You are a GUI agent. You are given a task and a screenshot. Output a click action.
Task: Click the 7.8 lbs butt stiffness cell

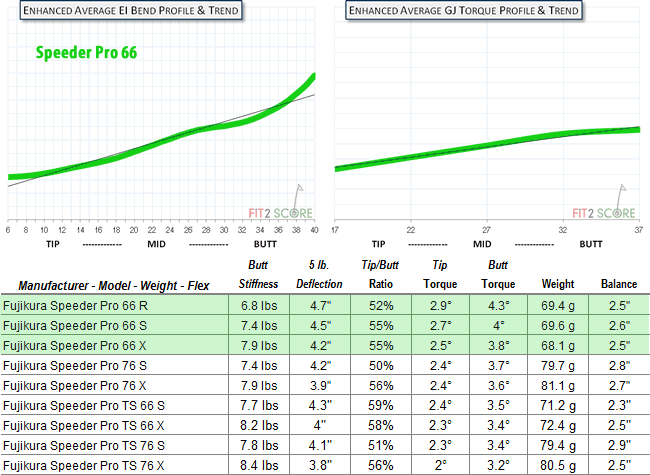(x=259, y=445)
